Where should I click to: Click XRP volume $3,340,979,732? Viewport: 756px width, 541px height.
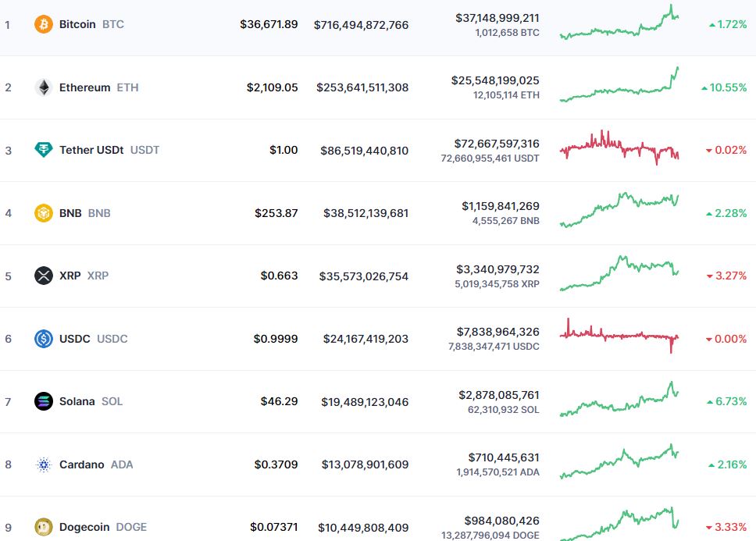point(498,269)
